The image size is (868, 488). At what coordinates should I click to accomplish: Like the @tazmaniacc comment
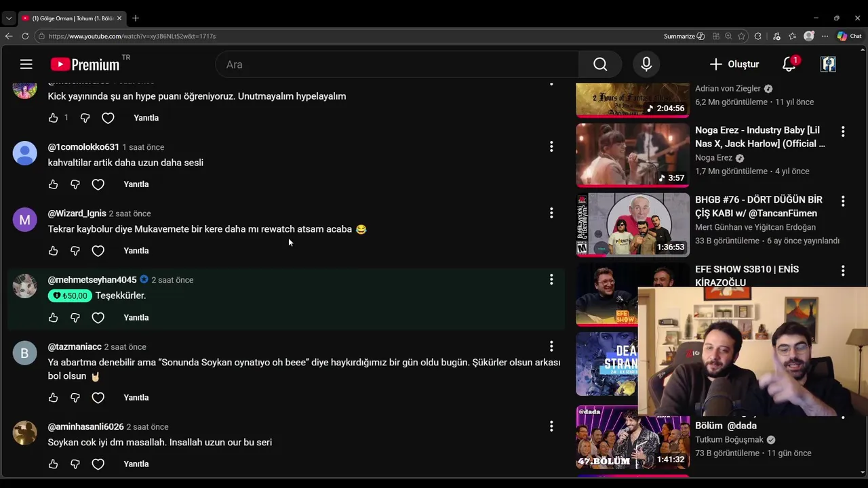tap(54, 398)
